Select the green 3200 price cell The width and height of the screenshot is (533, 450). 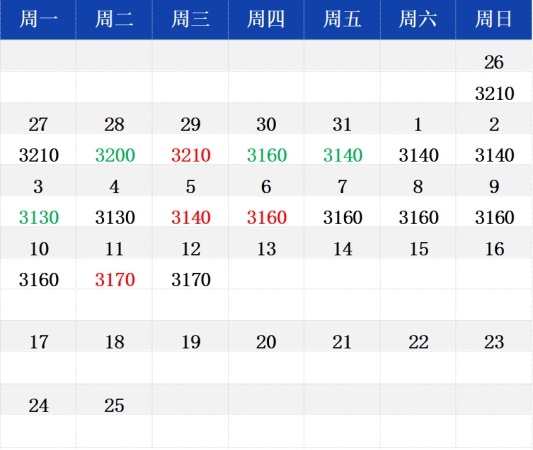coord(115,155)
